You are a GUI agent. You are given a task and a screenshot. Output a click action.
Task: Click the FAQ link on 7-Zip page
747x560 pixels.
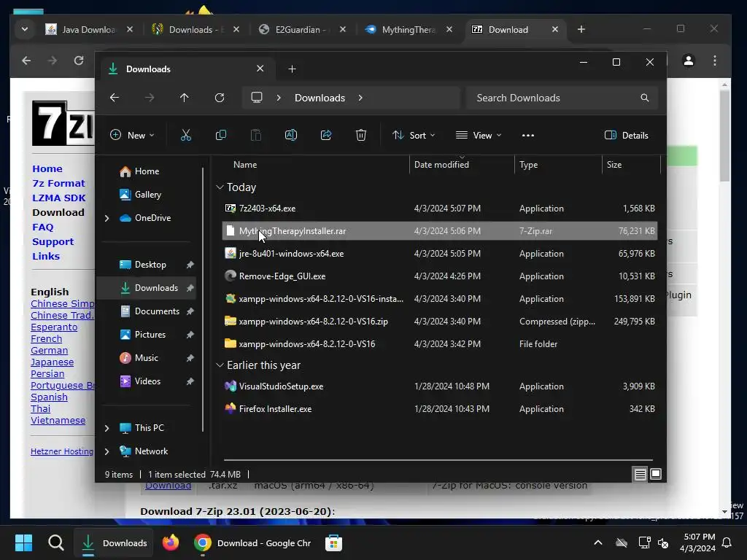pos(43,227)
